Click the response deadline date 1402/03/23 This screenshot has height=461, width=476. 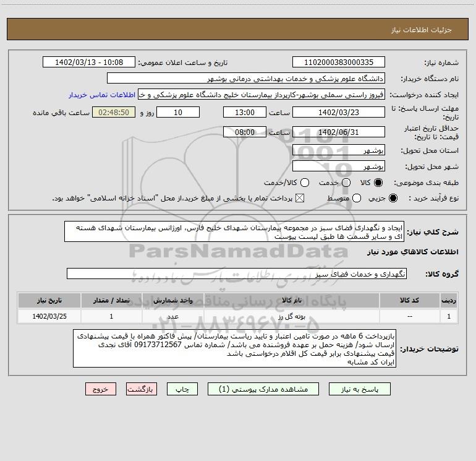tap(339, 112)
